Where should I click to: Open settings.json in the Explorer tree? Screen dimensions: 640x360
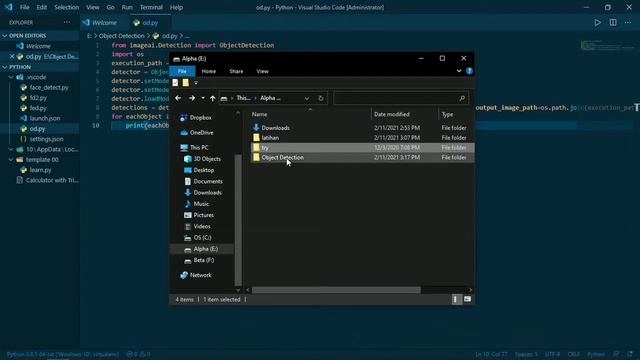(x=46, y=139)
